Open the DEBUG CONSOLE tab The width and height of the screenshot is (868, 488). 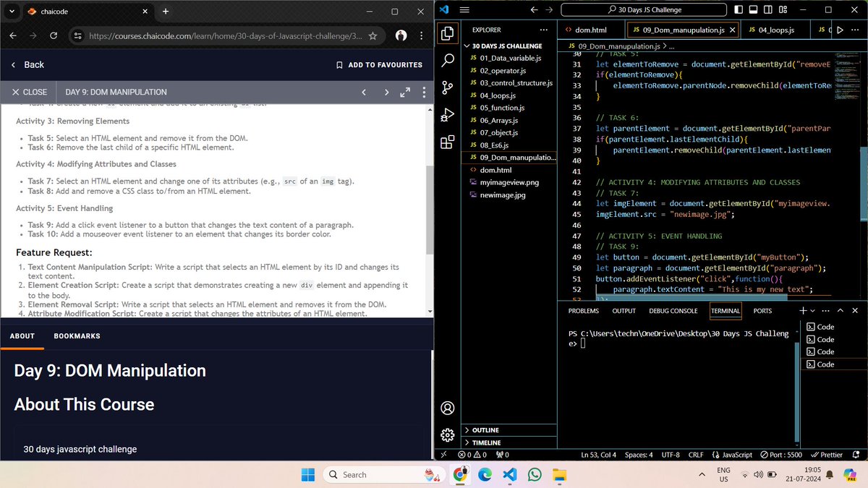click(673, 311)
